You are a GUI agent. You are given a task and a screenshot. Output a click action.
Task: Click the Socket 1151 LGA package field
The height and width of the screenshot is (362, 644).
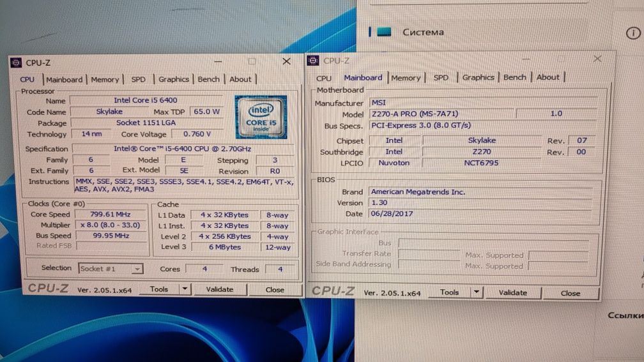pyautogui.click(x=146, y=123)
